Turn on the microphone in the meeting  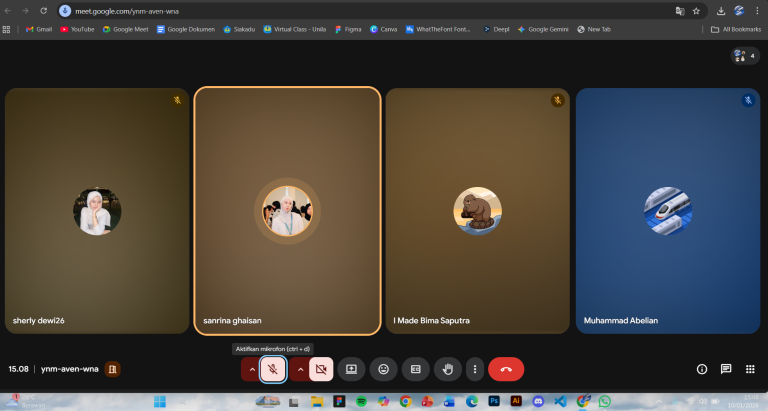coord(272,369)
